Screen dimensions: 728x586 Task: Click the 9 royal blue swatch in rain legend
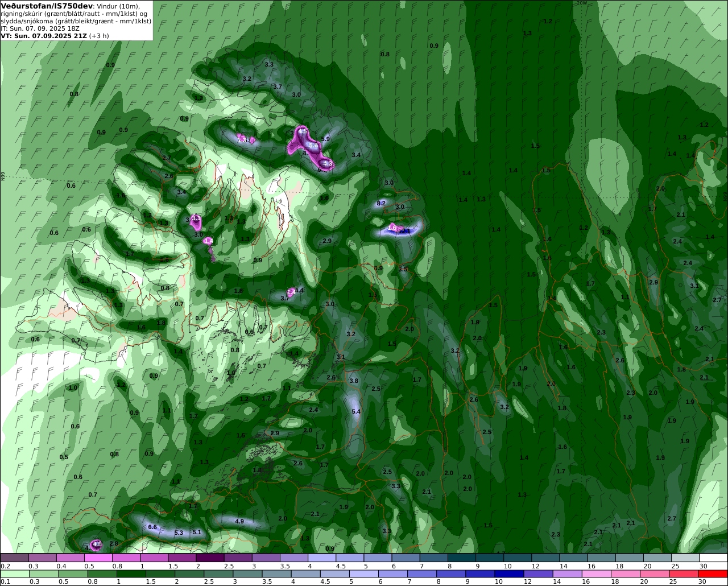click(x=480, y=573)
